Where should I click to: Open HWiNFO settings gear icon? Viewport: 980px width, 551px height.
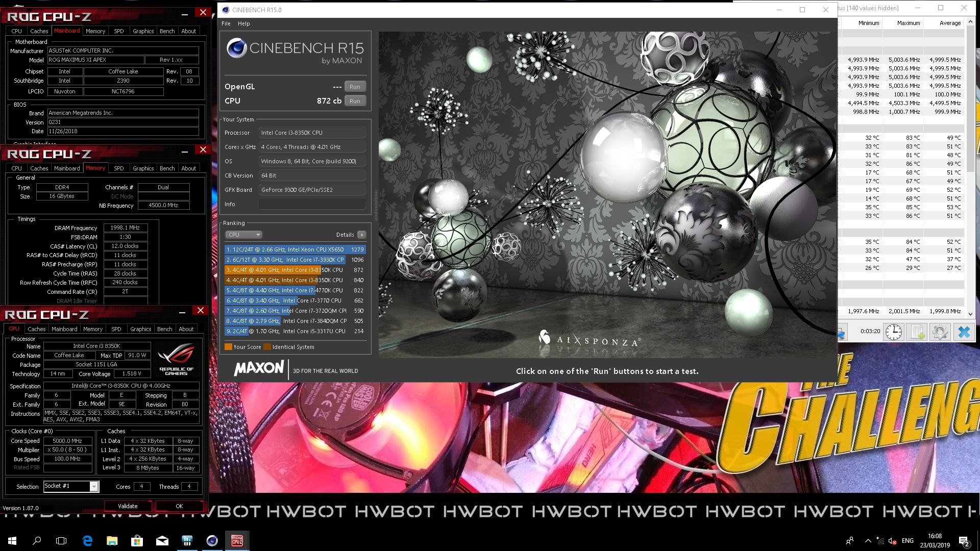[940, 332]
